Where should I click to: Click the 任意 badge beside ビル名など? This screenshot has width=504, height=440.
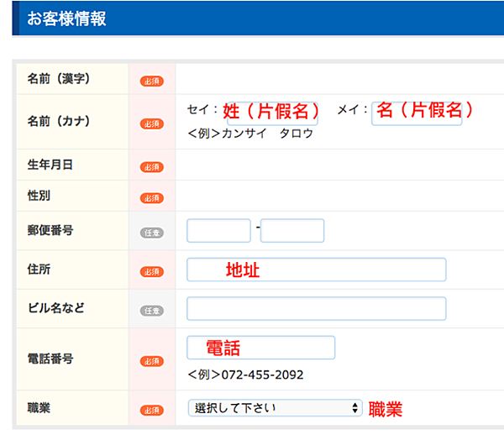[x=151, y=311]
